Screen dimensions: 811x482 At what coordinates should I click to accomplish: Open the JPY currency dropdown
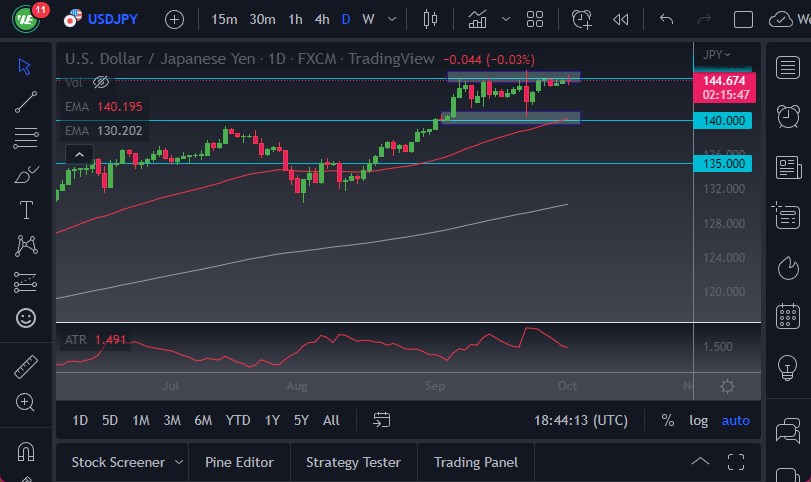[x=716, y=54]
